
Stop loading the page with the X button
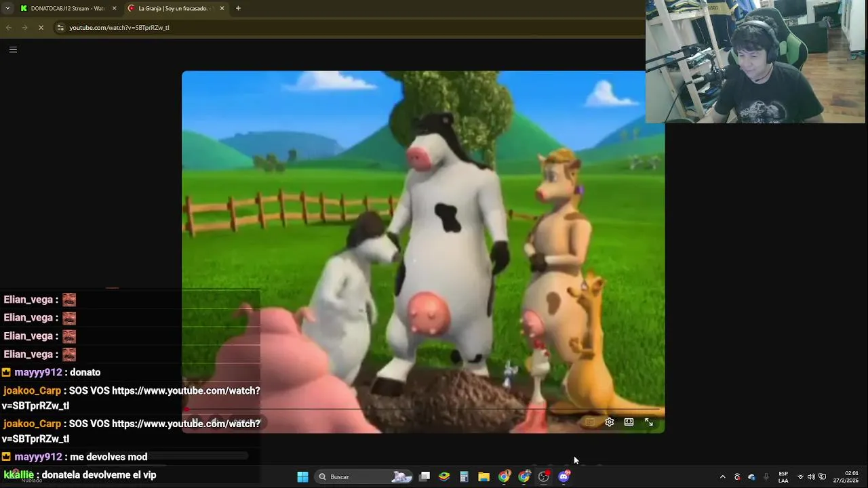tap(41, 28)
